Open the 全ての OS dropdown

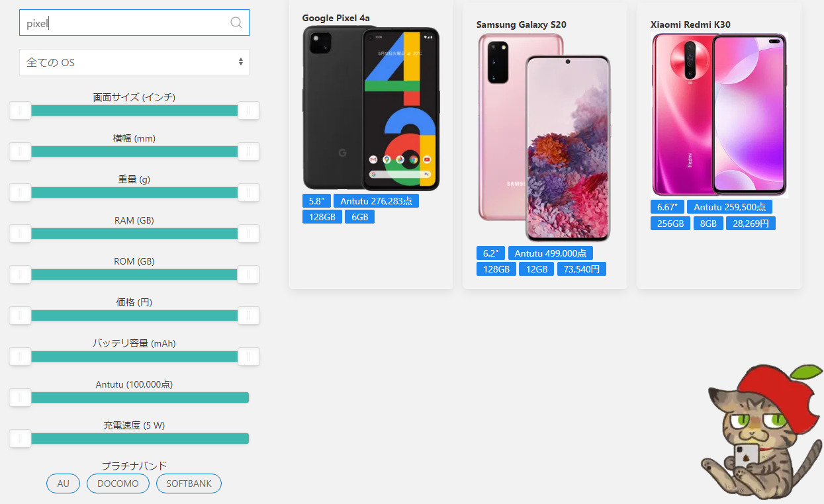[x=134, y=62]
